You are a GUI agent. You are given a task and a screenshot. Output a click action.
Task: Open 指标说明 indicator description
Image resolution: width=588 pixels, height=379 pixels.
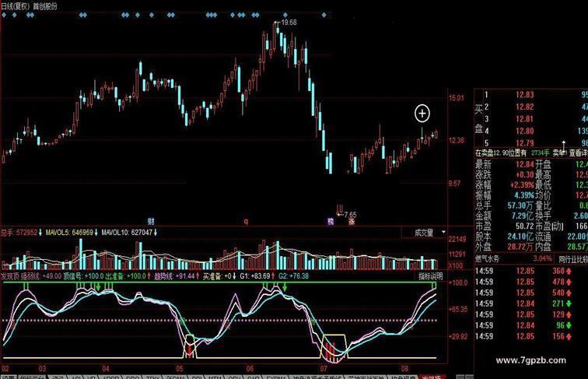pos(431,276)
